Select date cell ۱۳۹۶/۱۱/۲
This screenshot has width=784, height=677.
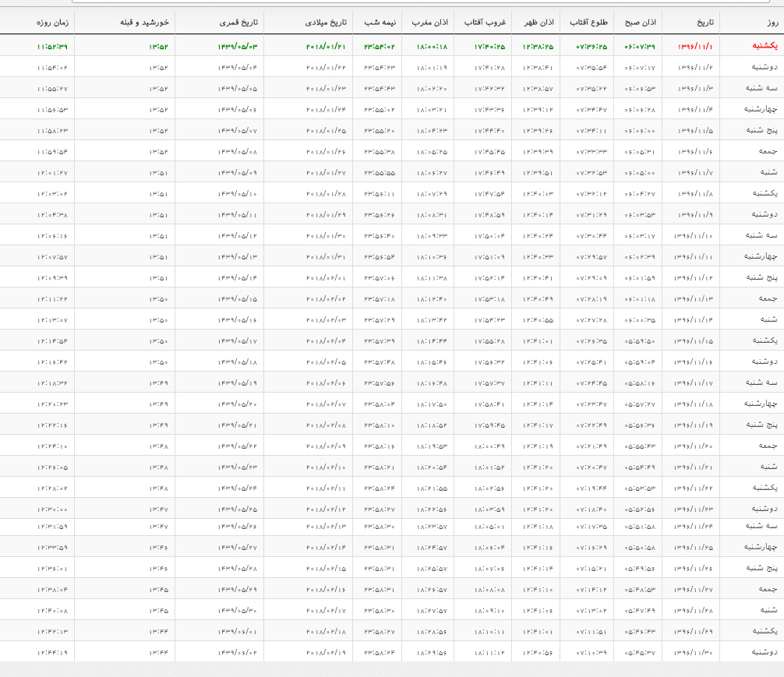[x=695, y=68]
